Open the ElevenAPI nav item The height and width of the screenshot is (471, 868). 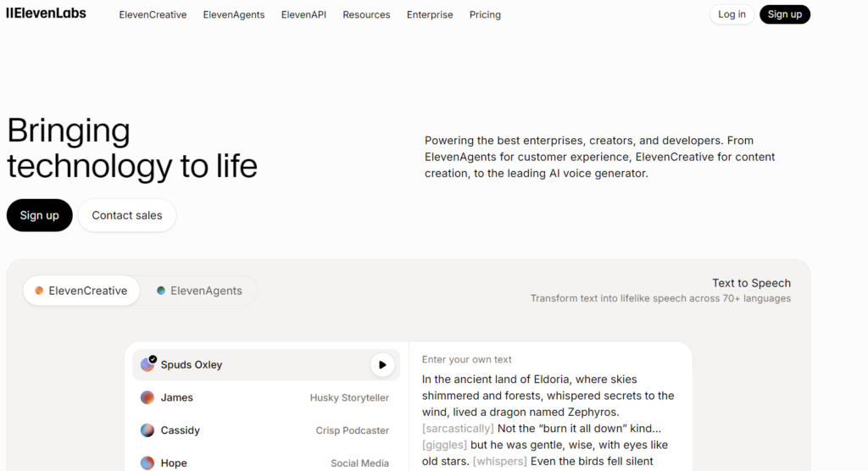pyautogui.click(x=303, y=14)
